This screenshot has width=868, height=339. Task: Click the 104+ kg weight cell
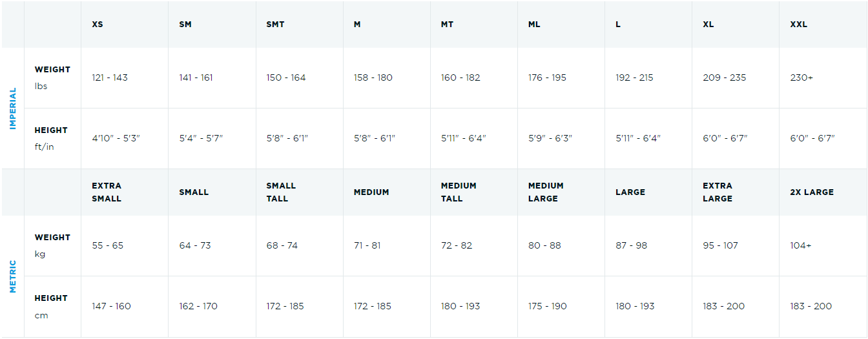pos(801,245)
